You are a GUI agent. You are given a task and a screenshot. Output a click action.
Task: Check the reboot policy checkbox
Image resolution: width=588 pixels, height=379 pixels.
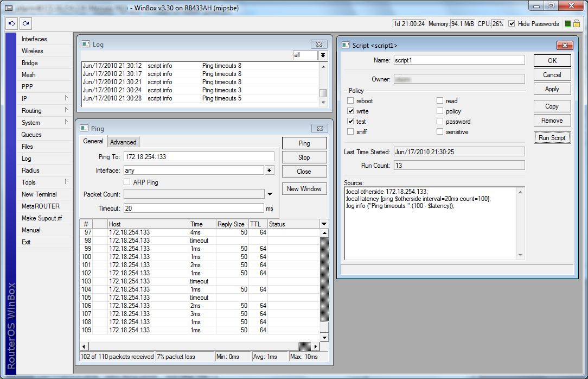pyautogui.click(x=350, y=101)
